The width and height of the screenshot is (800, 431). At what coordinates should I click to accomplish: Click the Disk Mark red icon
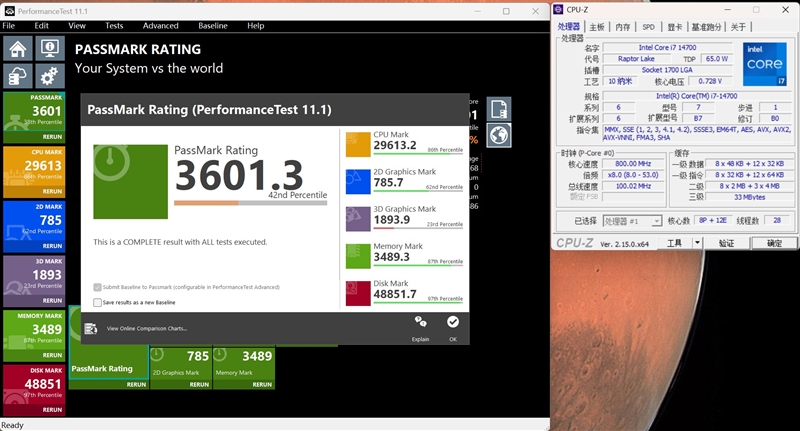click(x=358, y=293)
